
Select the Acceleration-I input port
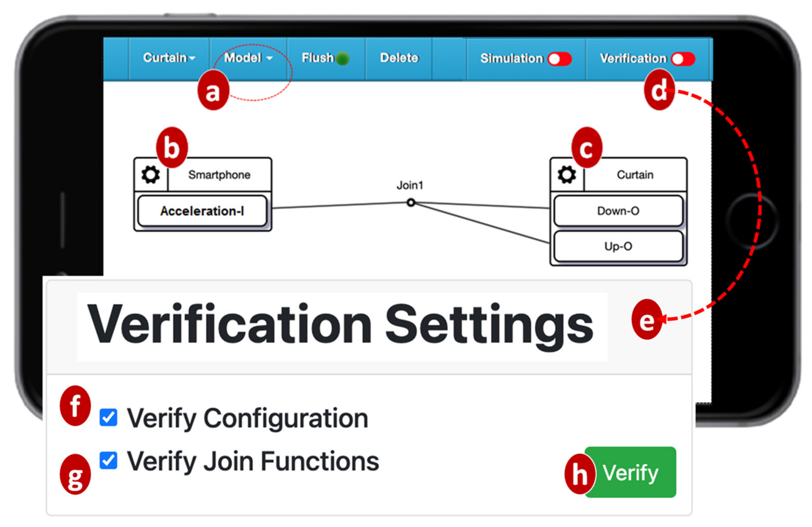tap(202, 211)
